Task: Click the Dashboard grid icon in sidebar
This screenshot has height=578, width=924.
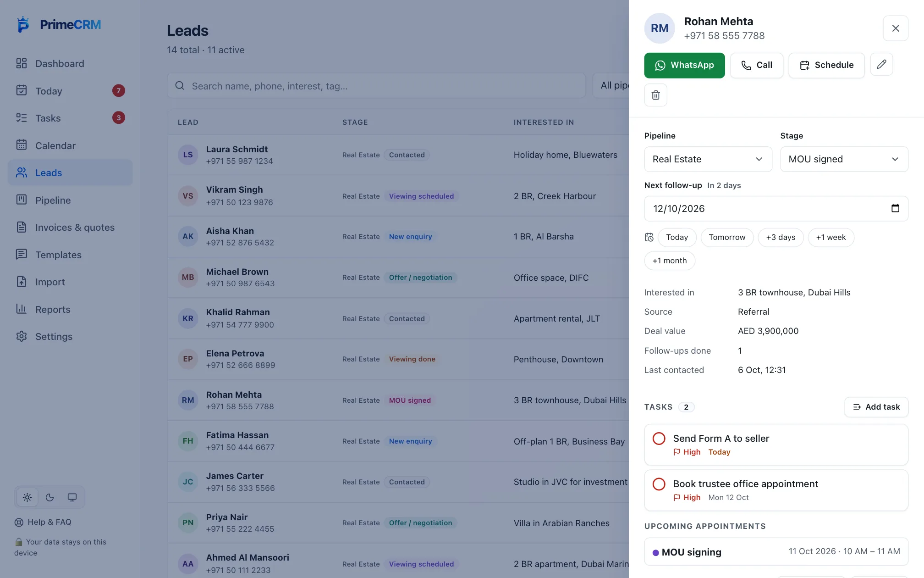Action: [22, 63]
